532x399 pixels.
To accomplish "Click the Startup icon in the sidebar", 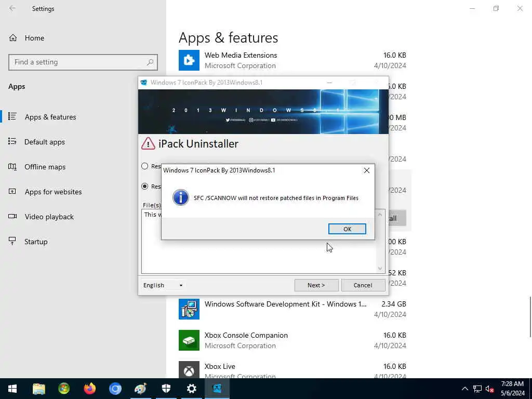I will pyautogui.click(x=12, y=241).
